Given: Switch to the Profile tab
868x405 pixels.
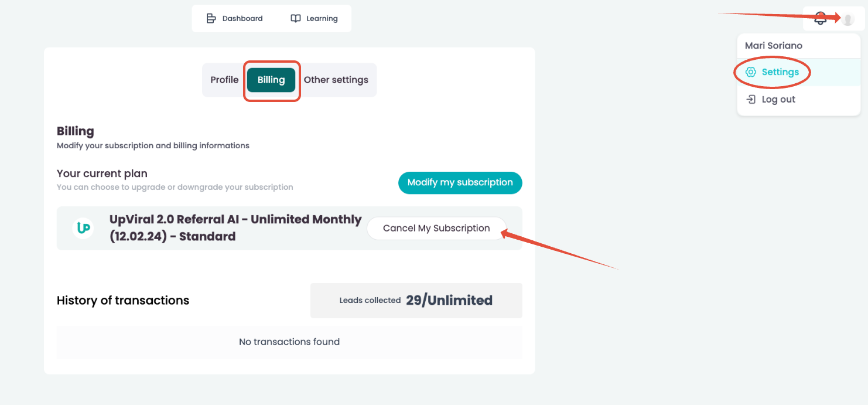Looking at the screenshot, I should (224, 80).
